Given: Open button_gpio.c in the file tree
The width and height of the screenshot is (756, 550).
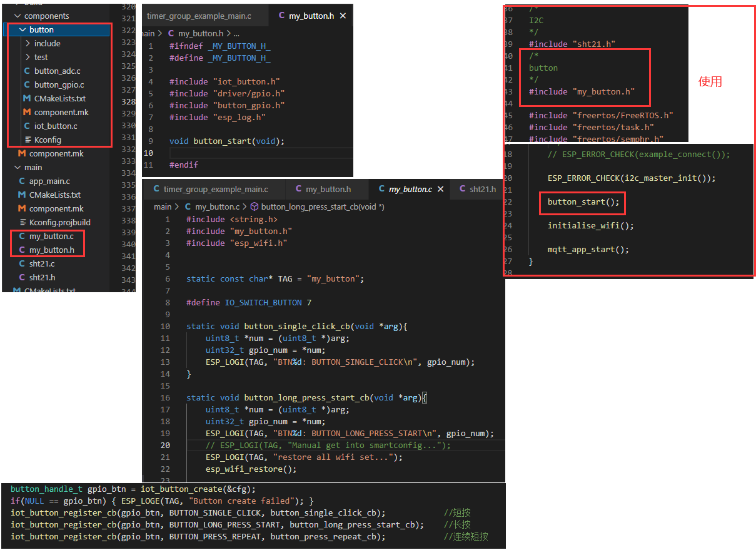Looking at the screenshot, I should [x=59, y=84].
